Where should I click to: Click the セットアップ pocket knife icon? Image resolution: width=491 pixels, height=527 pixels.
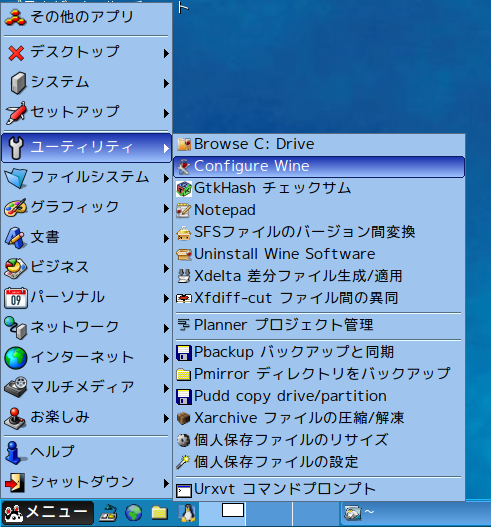(x=16, y=113)
